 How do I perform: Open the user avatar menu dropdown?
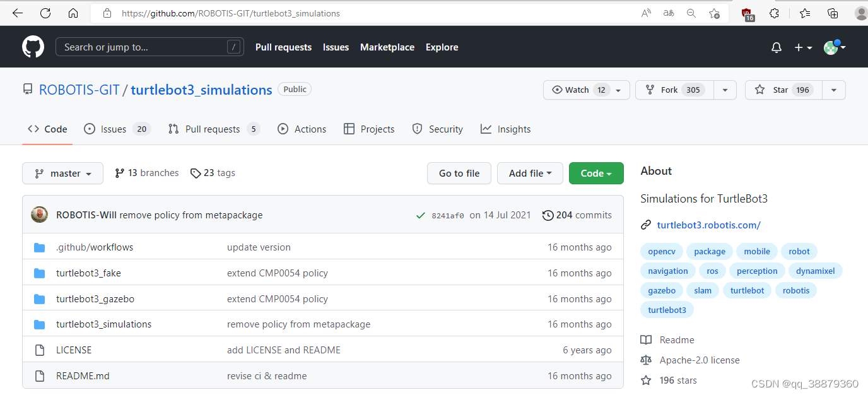(835, 47)
